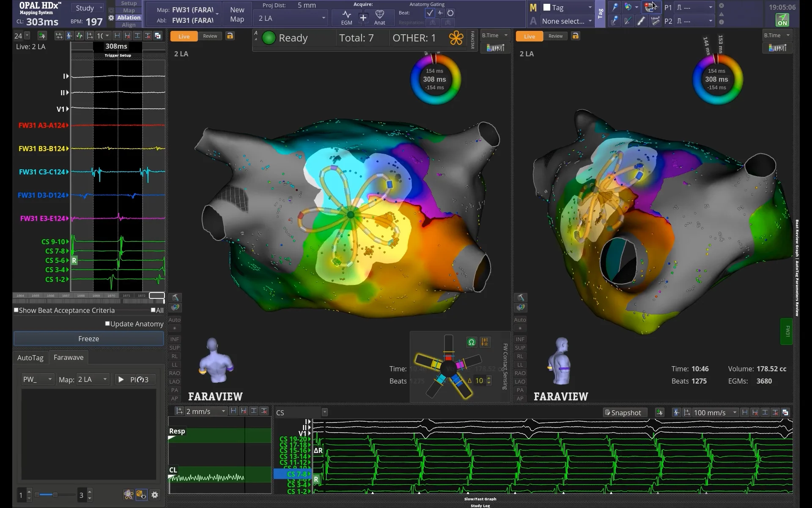Click the color wheel legend on left map
Viewport: 812px width, 508px height.
[435, 79]
